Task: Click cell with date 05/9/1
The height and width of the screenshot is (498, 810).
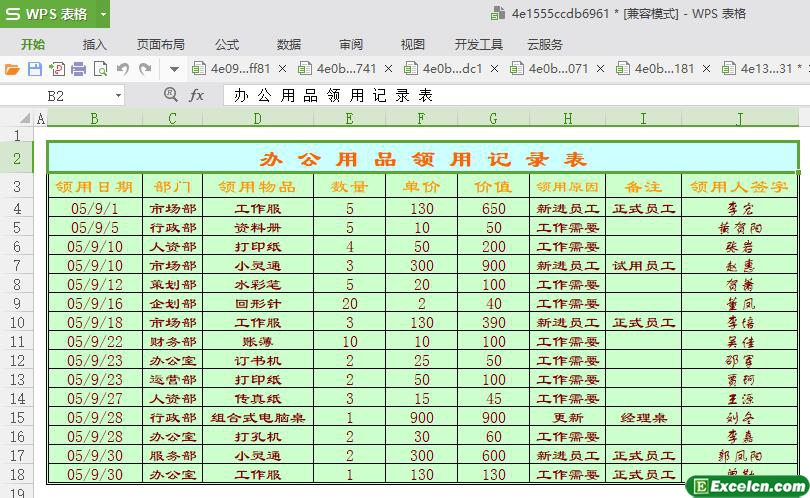Action: 95,209
